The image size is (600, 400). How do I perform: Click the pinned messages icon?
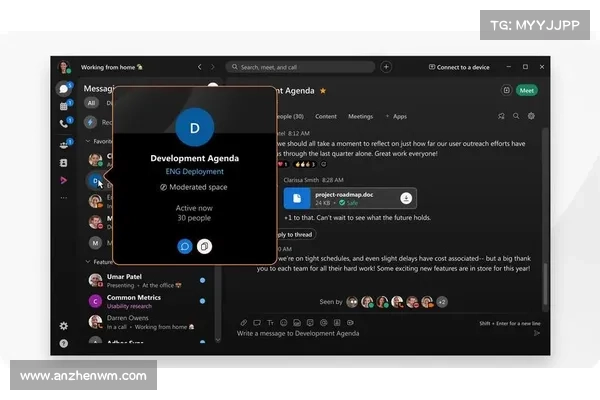click(x=501, y=116)
